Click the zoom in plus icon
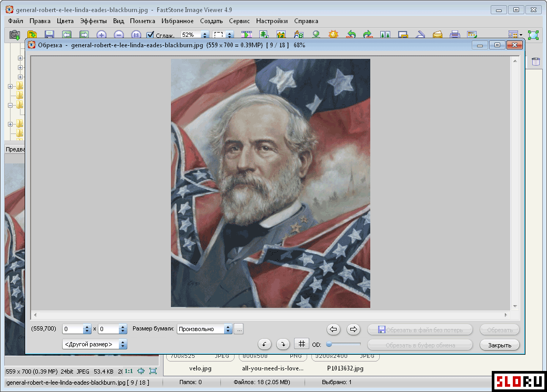The image size is (547, 392). pyautogui.click(x=102, y=35)
